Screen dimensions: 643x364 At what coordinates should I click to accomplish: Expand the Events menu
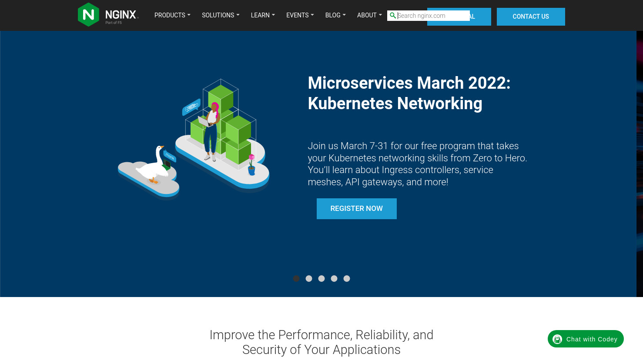click(300, 15)
